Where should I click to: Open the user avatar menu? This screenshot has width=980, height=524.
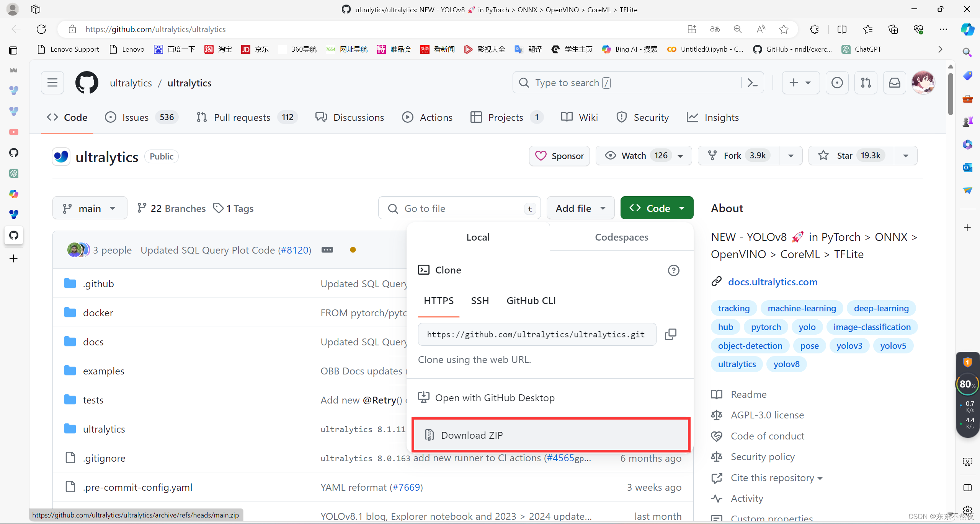coord(923,83)
